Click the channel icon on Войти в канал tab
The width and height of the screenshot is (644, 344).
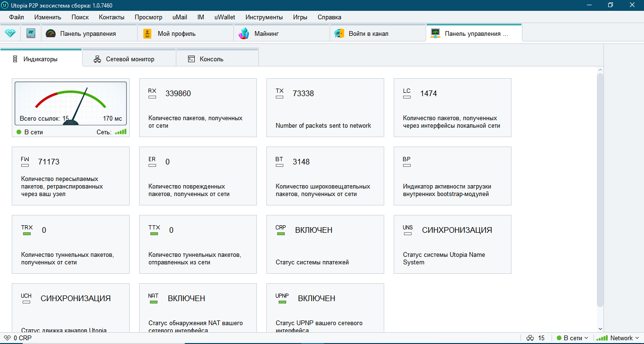pyautogui.click(x=339, y=33)
